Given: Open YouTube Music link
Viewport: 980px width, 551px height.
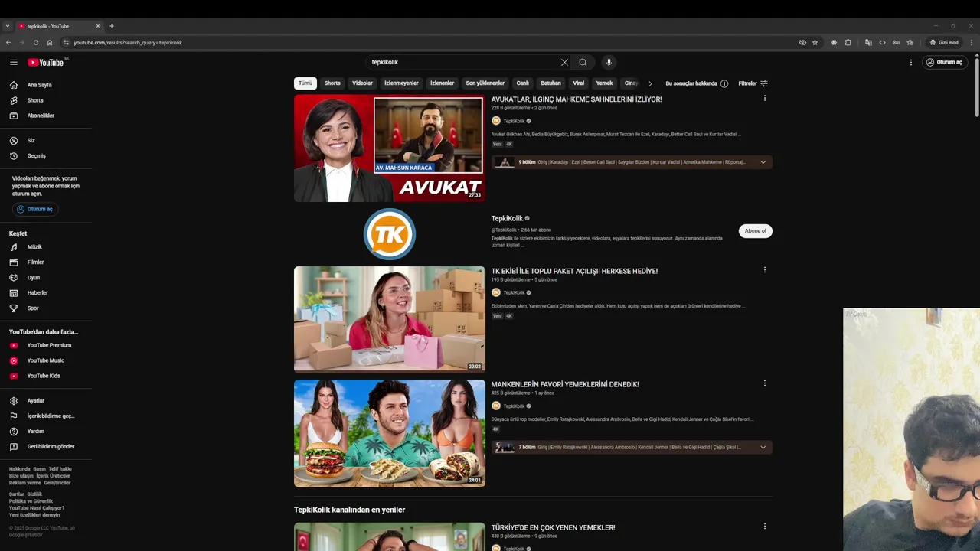Looking at the screenshot, I should [46, 360].
